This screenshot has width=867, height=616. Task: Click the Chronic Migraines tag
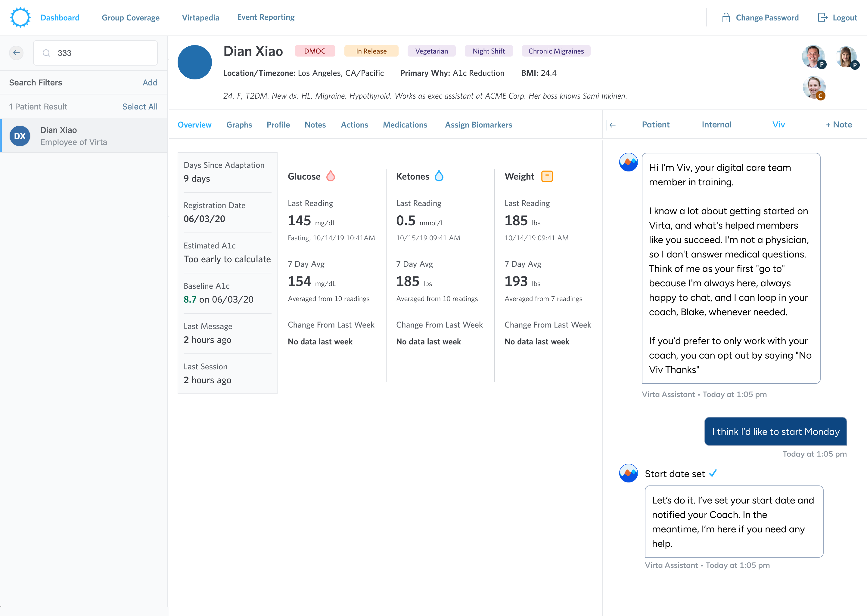tap(556, 51)
